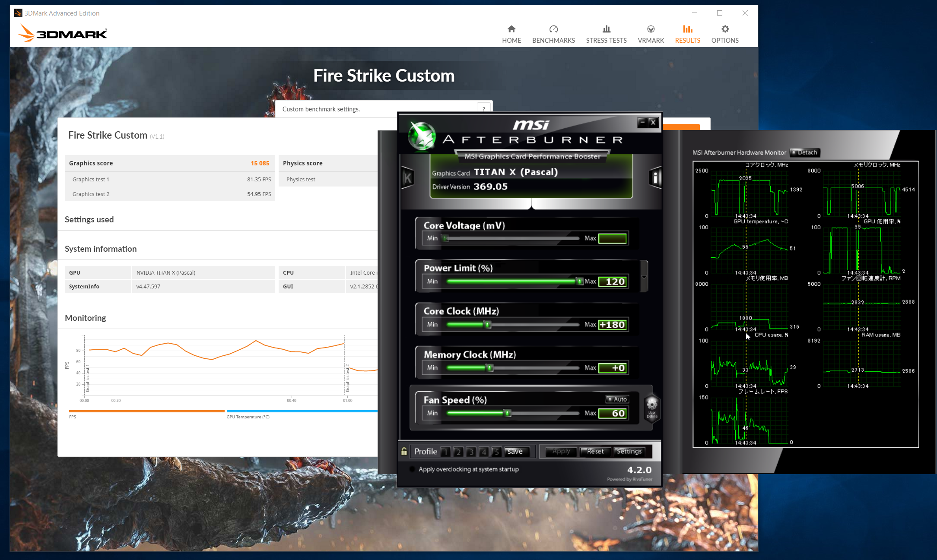
Task: Click the Memory Clock slider handle
Action: click(x=490, y=368)
